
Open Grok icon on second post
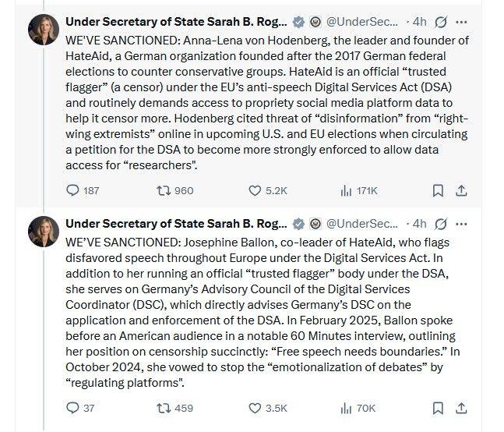(442, 223)
